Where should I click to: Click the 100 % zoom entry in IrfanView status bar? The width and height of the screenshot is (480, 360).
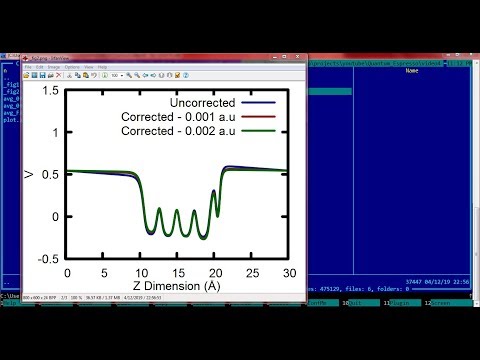point(76,297)
